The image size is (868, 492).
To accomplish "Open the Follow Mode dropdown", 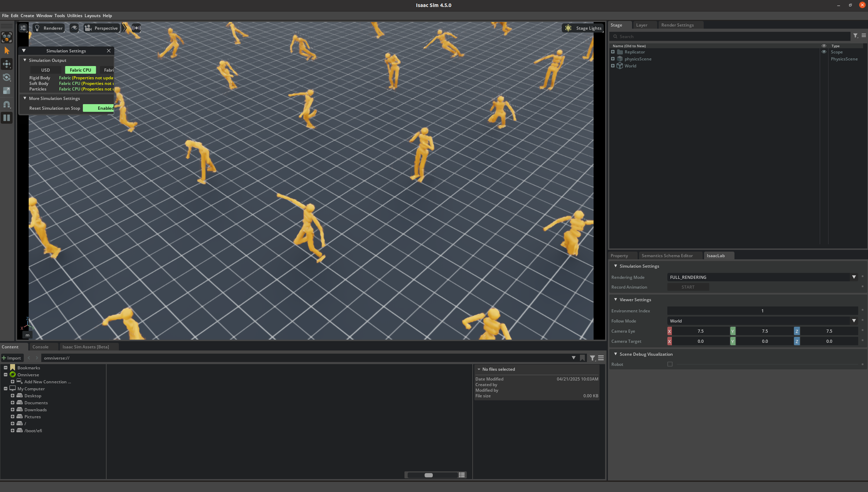I will pyautogui.click(x=854, y=321).
